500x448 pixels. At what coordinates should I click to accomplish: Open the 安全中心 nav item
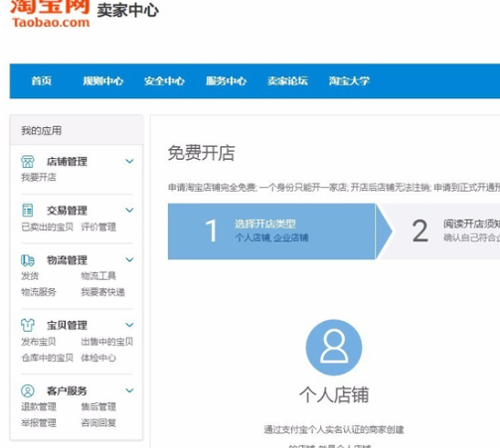(x=164, y=80)
